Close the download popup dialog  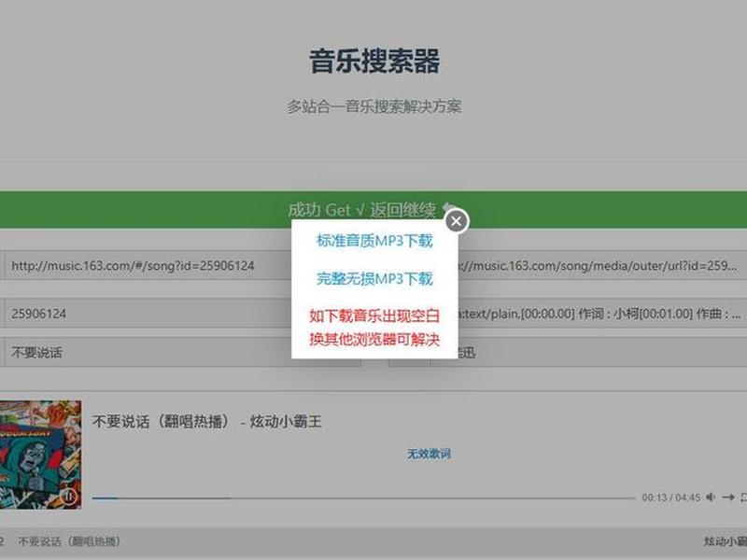456,221
